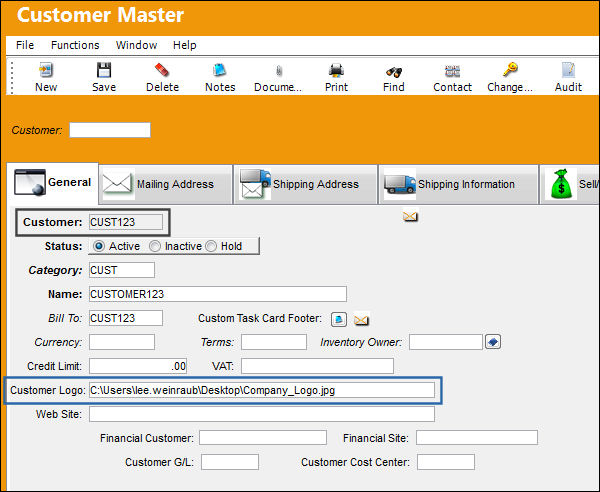Open the Functions menu

(x=75, y=45)
